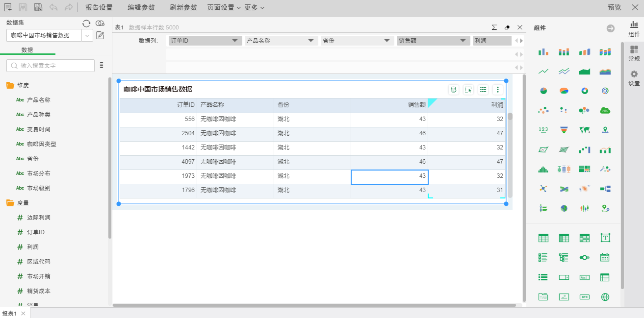Image resolution: width=644 pixels, height=318 pixels.
Task: Switch to the 常规 tab
Action: coord(634,53)
